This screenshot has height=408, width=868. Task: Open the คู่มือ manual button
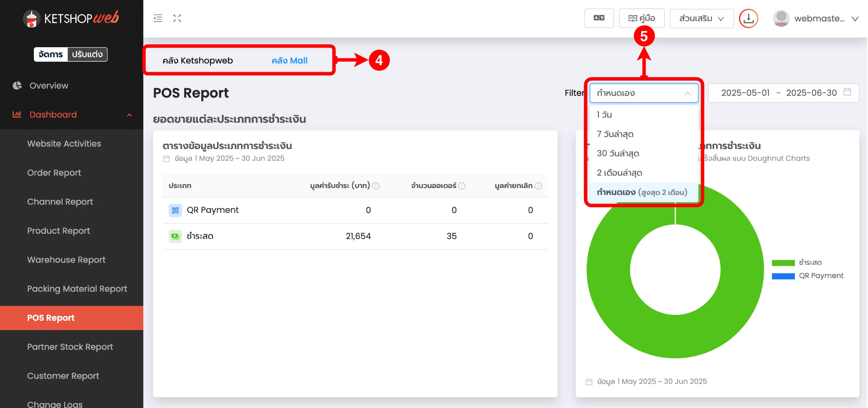pyautogui.click(x=641, y=18)
